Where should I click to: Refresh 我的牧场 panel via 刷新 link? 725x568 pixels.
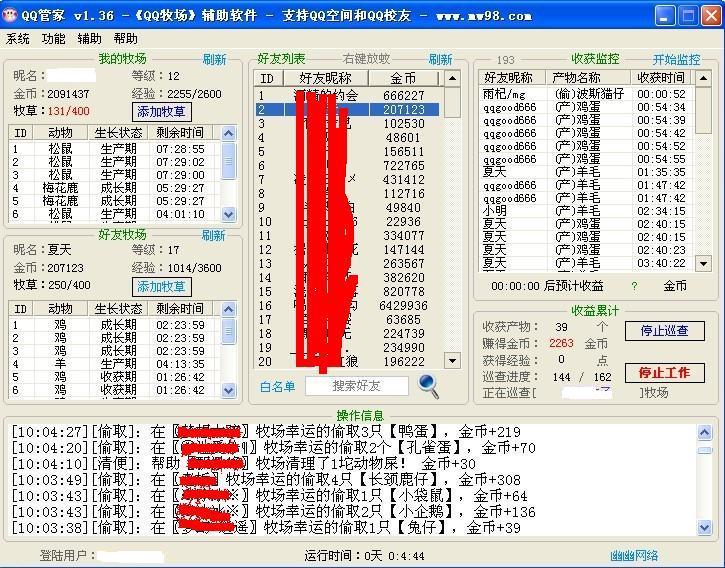coord(215,60)
